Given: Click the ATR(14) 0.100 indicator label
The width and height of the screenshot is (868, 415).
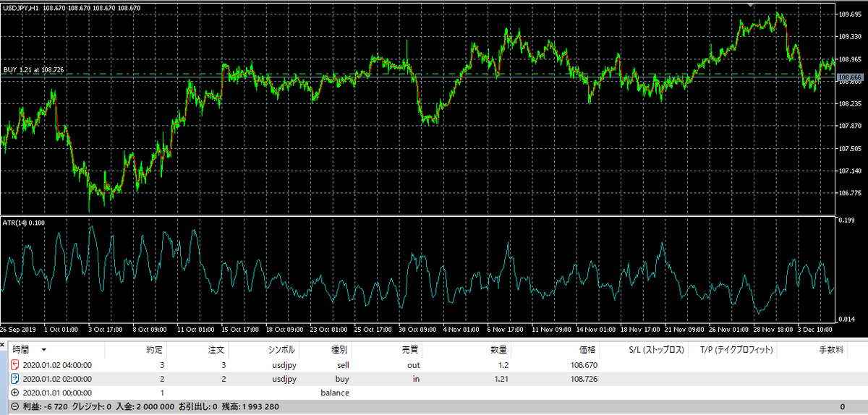Looking at the screenshot, I should (23, 222).
